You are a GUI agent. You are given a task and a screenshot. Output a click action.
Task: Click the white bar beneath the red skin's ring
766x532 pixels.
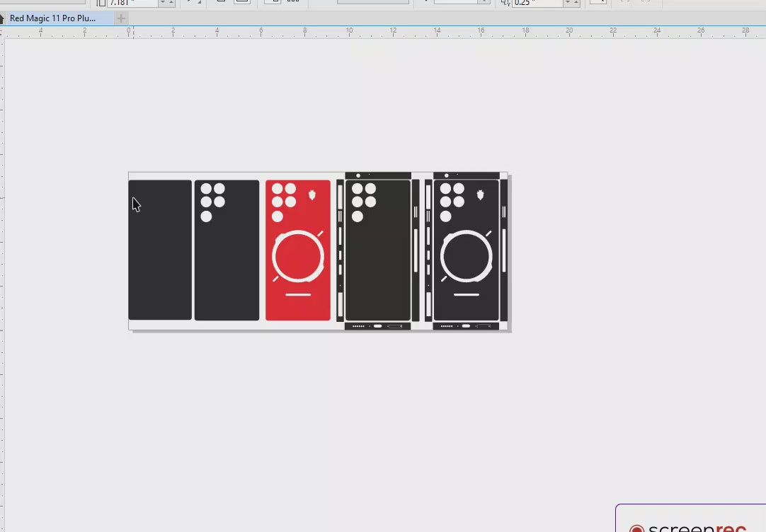point(298,294)
